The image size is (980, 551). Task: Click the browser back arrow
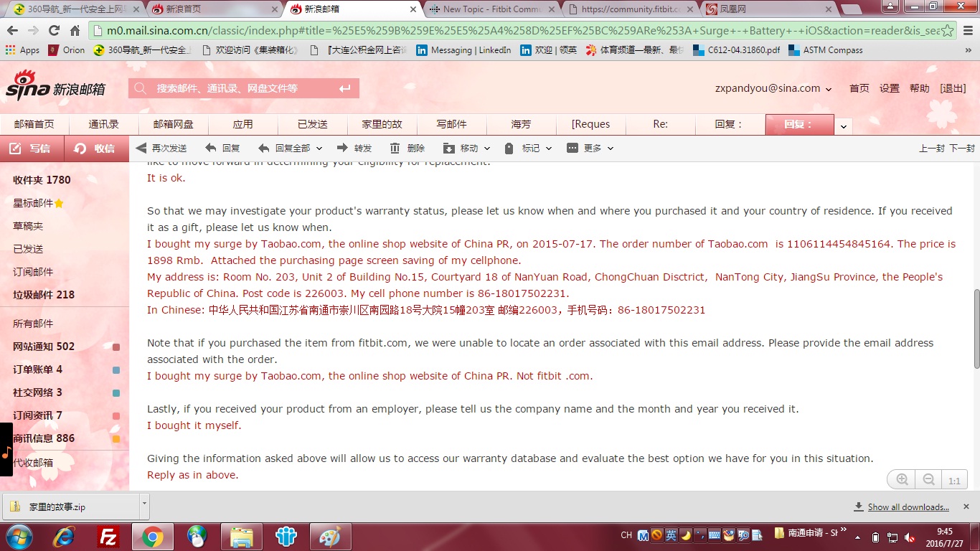tap(12, 30)
